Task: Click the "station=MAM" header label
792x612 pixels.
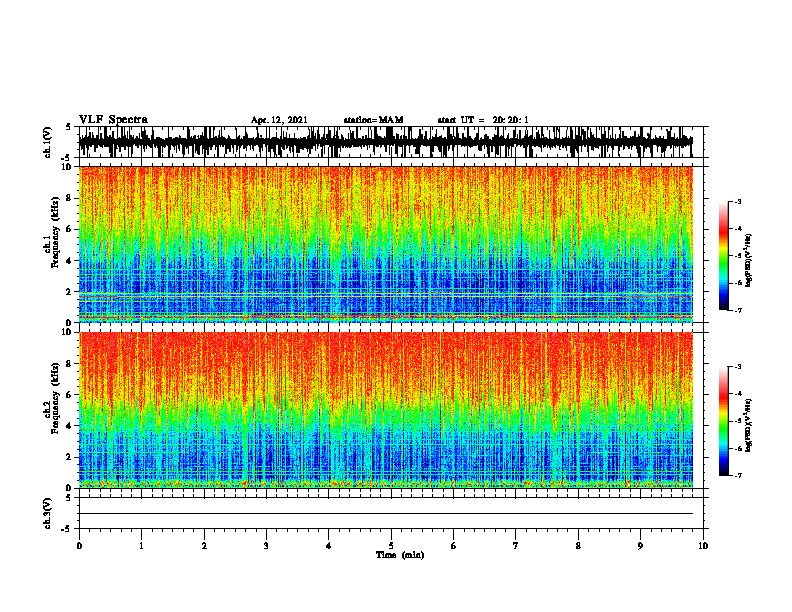Action: pyautogui.click(x=373, y=120)
